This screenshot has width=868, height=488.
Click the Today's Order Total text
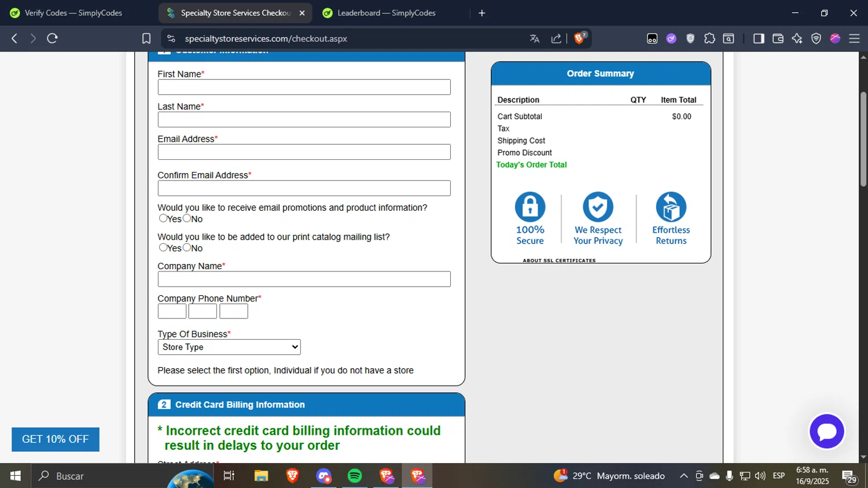531,165
